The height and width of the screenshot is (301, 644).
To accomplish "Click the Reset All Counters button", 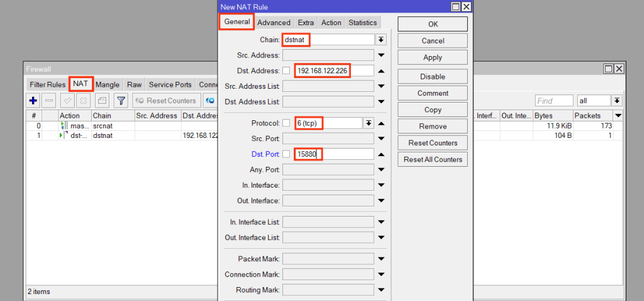I will click(433, 159).
